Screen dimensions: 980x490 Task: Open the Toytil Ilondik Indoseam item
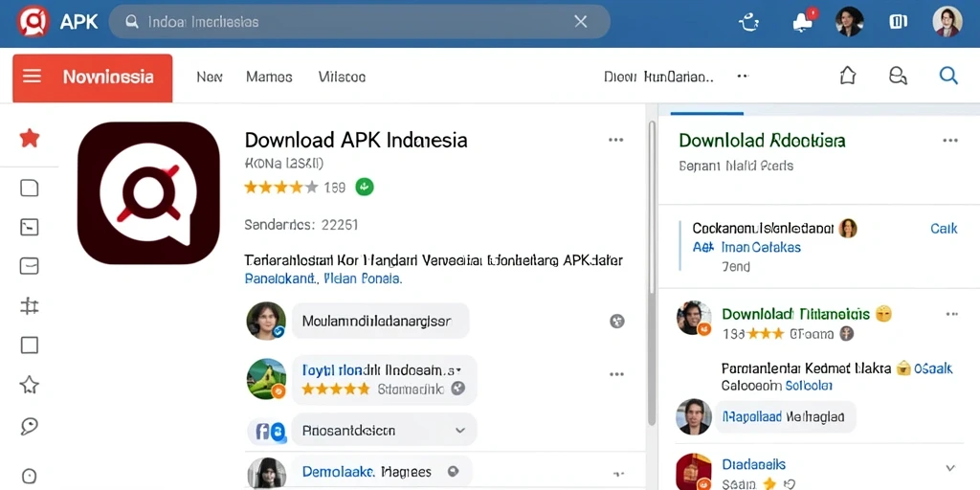384,379
